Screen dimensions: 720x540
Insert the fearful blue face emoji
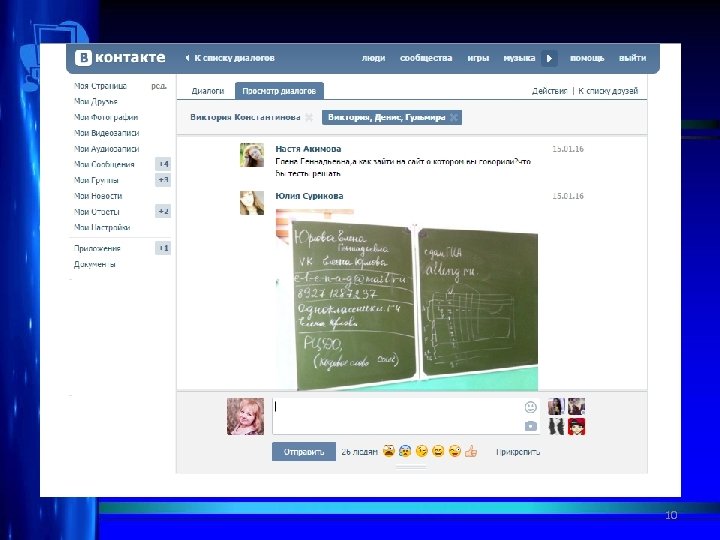(405, 451)
